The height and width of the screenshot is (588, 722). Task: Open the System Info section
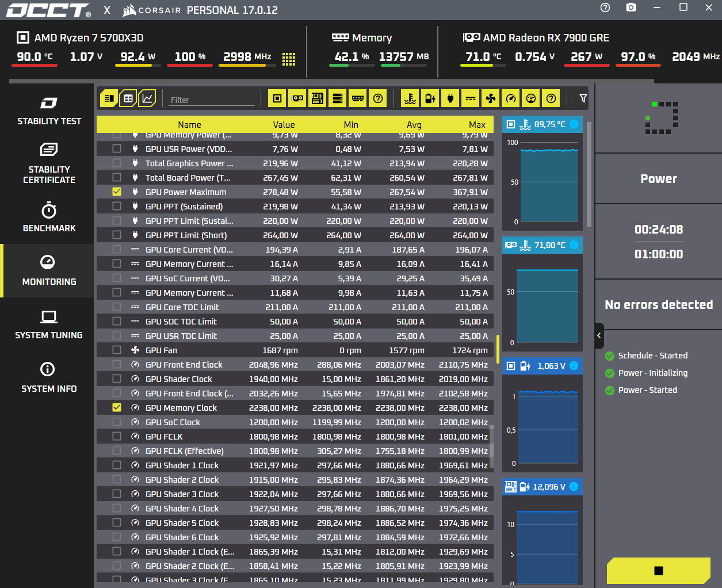[x=49, y=378]
